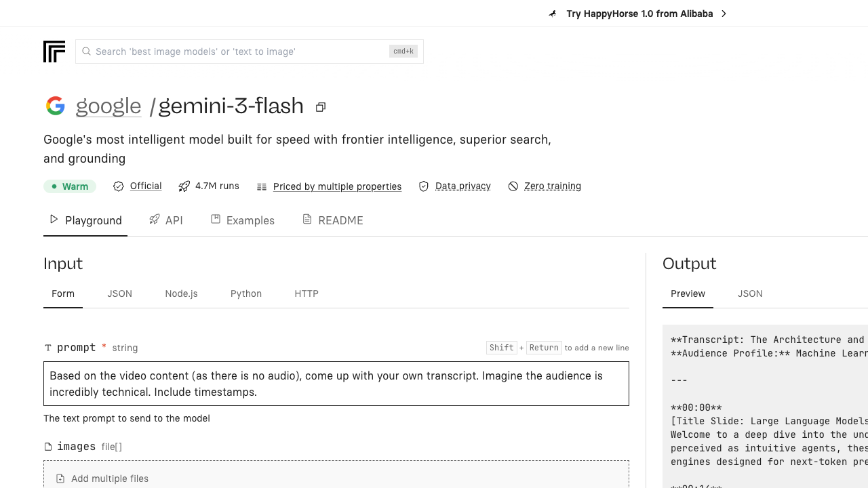Click the gemini-3-flash model title
The image size is (868, 488).
pyautogui.click(x=231, y=106)
